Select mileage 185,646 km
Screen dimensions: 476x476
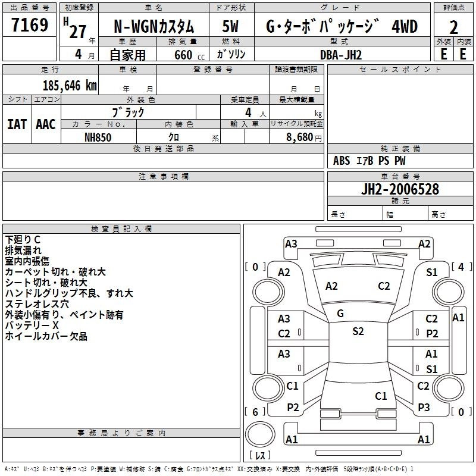[70, 86]
